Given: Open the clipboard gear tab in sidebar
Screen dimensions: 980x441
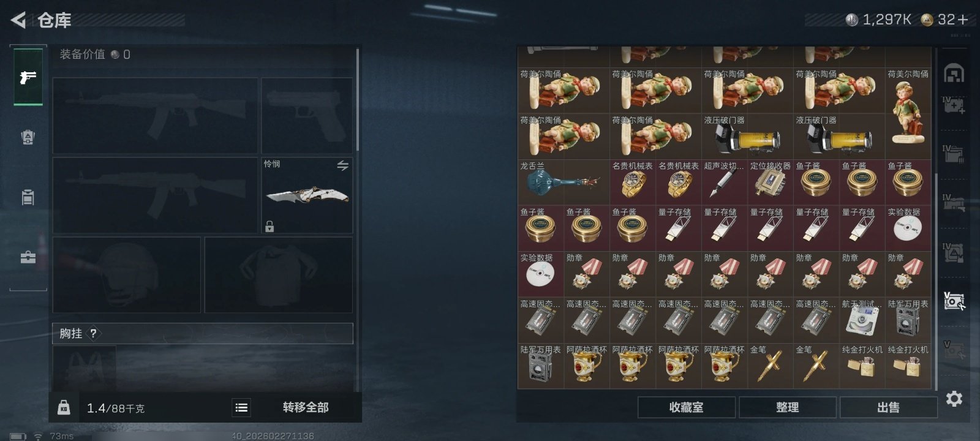Looking at the screenshot, I should [x=28, y=197].
